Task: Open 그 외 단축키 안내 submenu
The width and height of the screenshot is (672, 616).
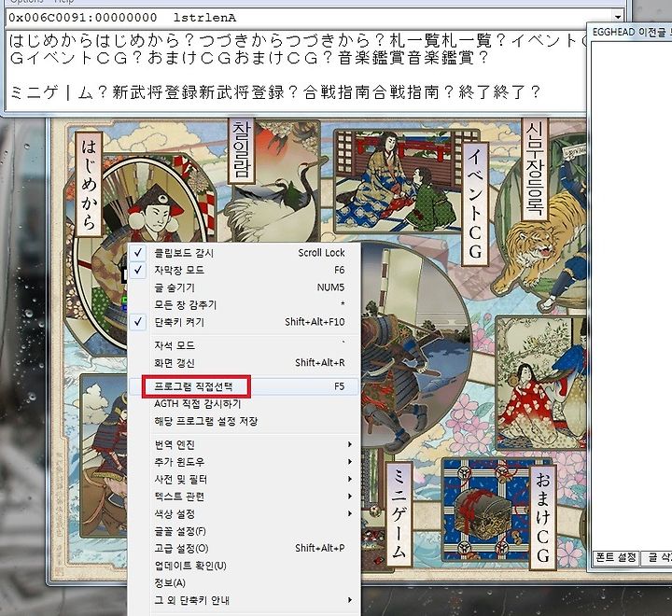Action: 244,600
